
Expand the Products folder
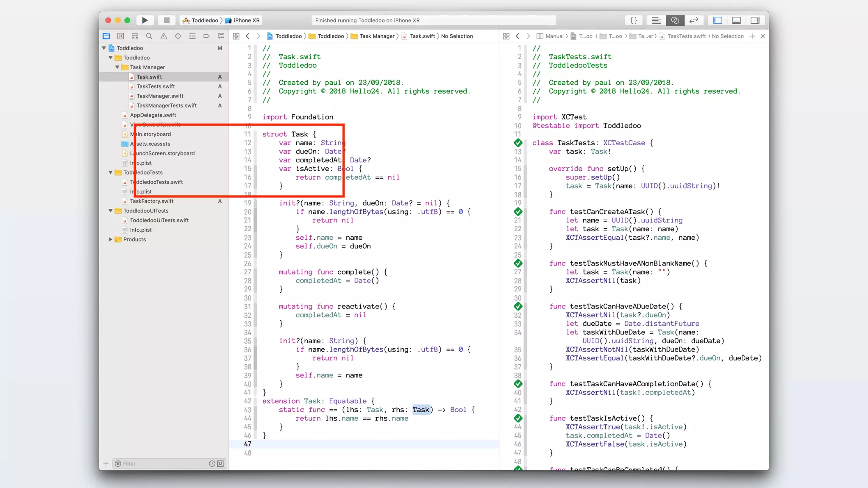coord(111,239)
